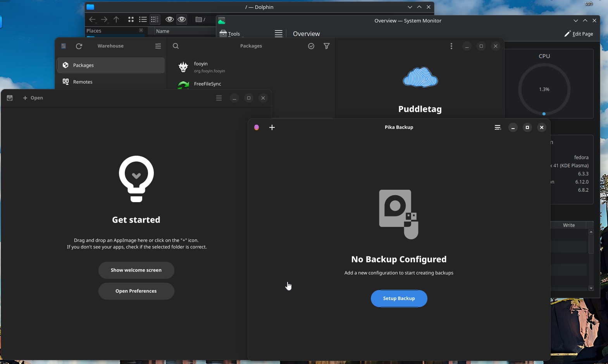Search packages in Warehouse
608x364 pixels.
[x=176, y=46]
